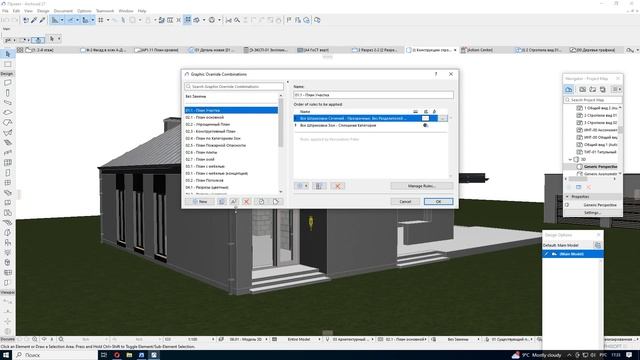640x360 pixels.
Task: Select Generic Perspective in Navigator tree
Action: click(x=600, y=167)
